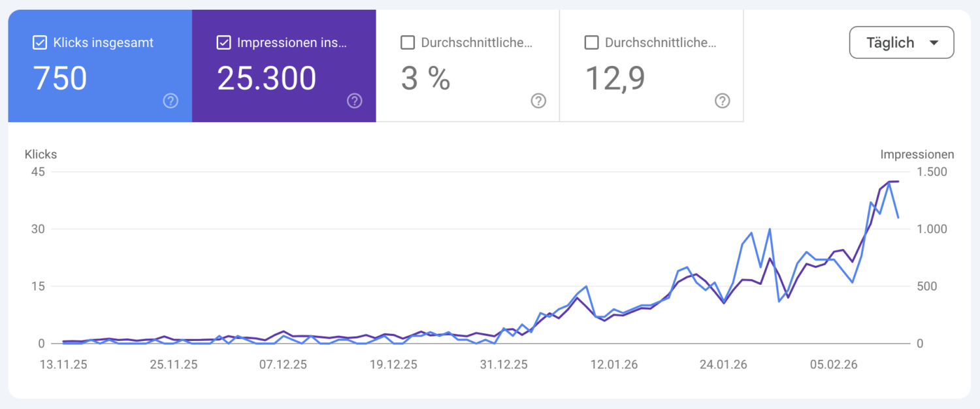Select the 25.300 impressions value

pyautogui.click(x=267, y=79)
